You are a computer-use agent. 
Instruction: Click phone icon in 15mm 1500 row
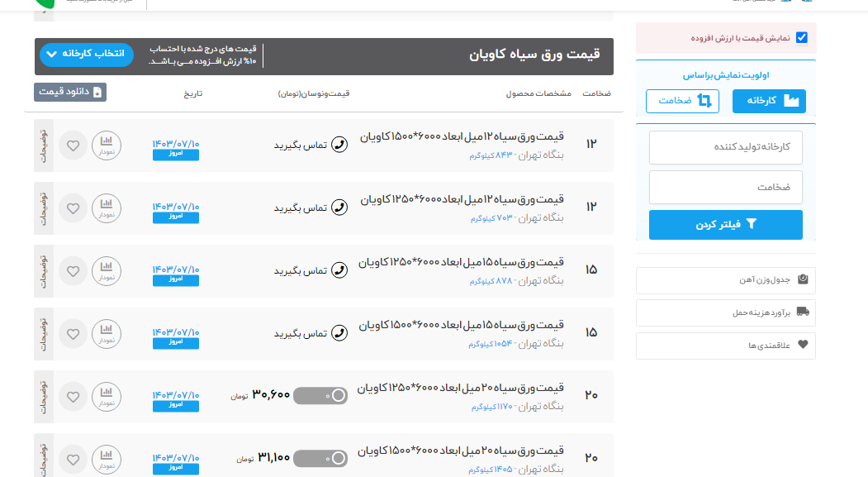coord(339,333)
